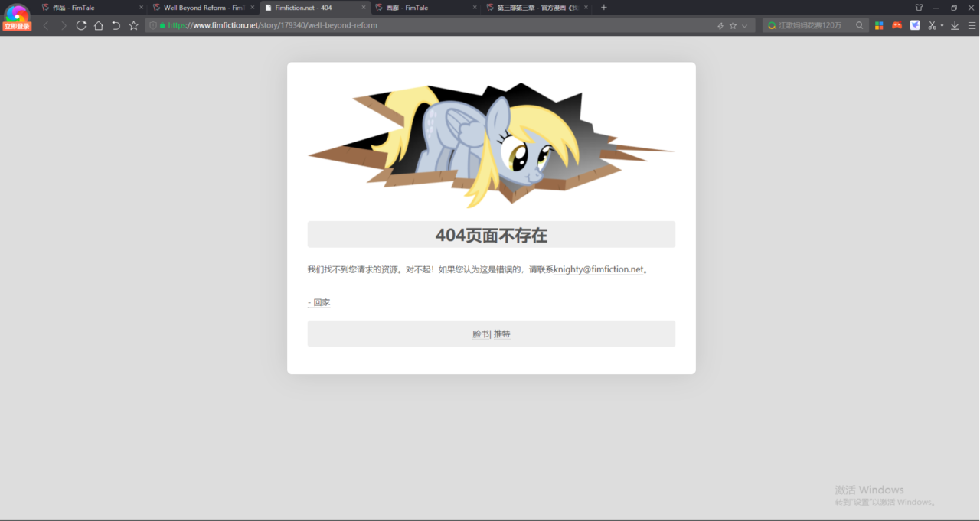Click the lightning speed mode icon
This screenshot has height=521, width=980.
[x=720, y=25]
